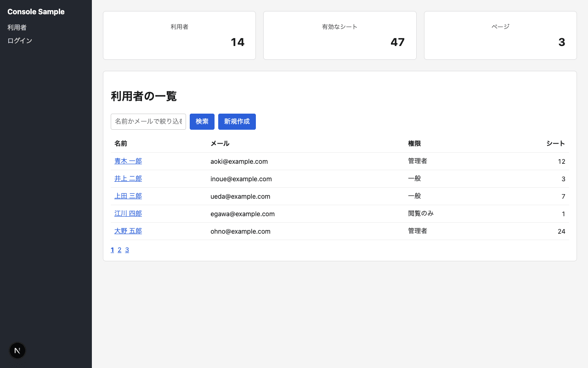Click sheet count 3 in inoue row
Screen dimensions: 588x368
pyautogui.click(x=563, y=179)
